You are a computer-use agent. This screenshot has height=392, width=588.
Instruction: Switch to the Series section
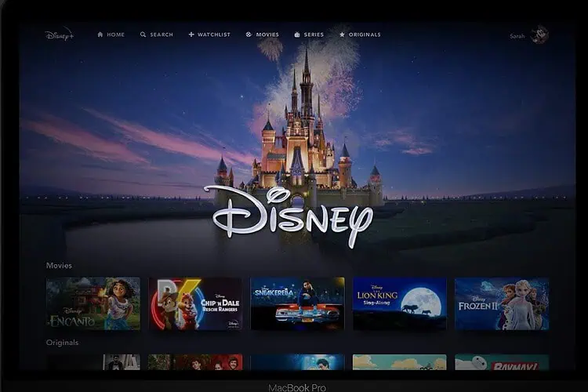(314, 34)
